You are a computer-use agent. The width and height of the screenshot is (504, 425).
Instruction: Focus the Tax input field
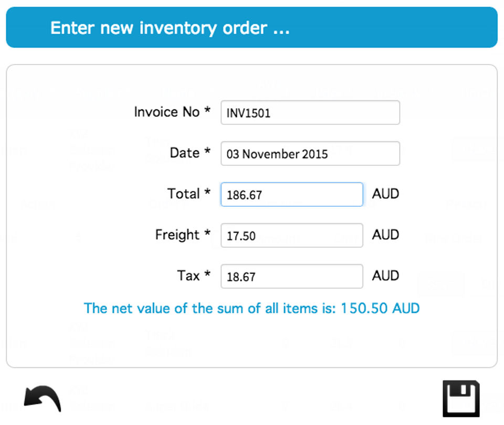point(291,277)
